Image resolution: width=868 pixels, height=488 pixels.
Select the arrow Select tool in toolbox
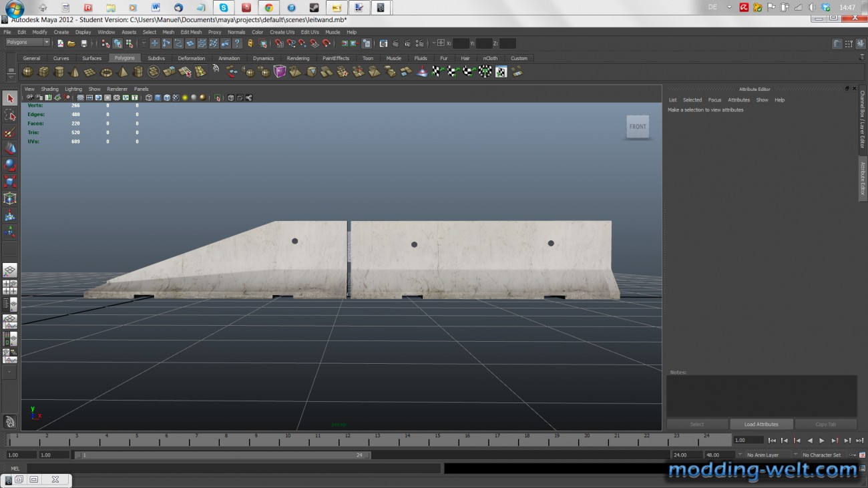pos(10,99)
